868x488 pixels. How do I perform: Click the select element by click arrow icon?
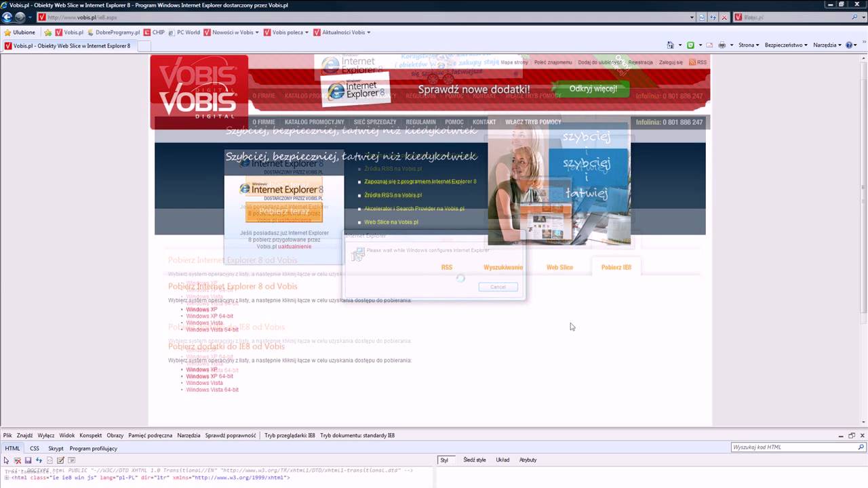coord(6,460)
